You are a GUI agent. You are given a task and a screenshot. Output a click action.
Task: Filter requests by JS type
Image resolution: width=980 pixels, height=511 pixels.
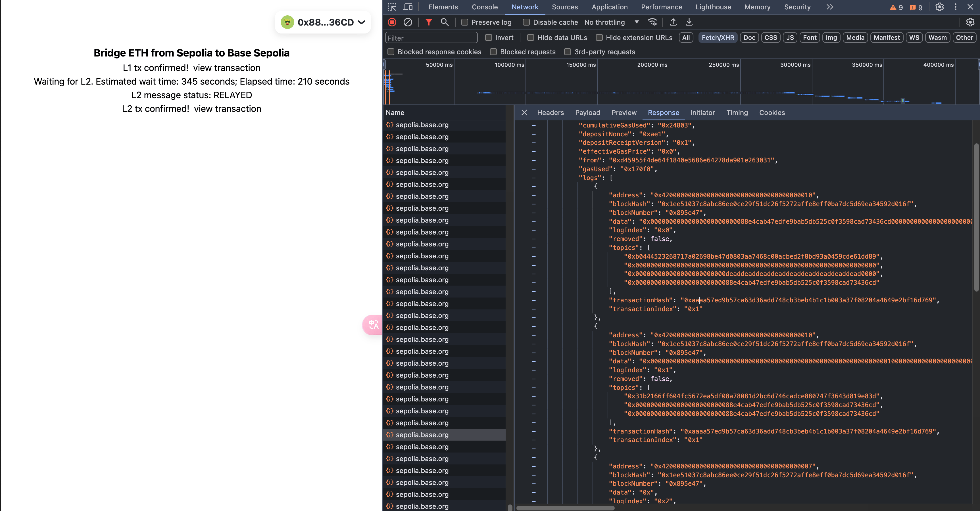click(790, 38)
